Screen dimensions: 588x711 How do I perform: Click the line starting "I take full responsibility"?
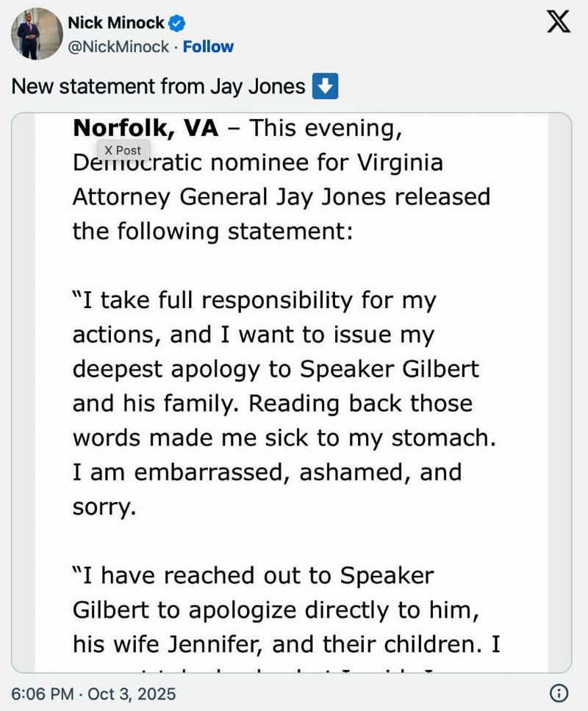point(254,300)
